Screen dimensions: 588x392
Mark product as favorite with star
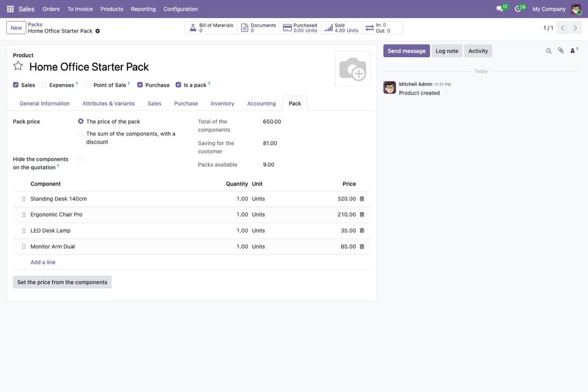(18, 66)
